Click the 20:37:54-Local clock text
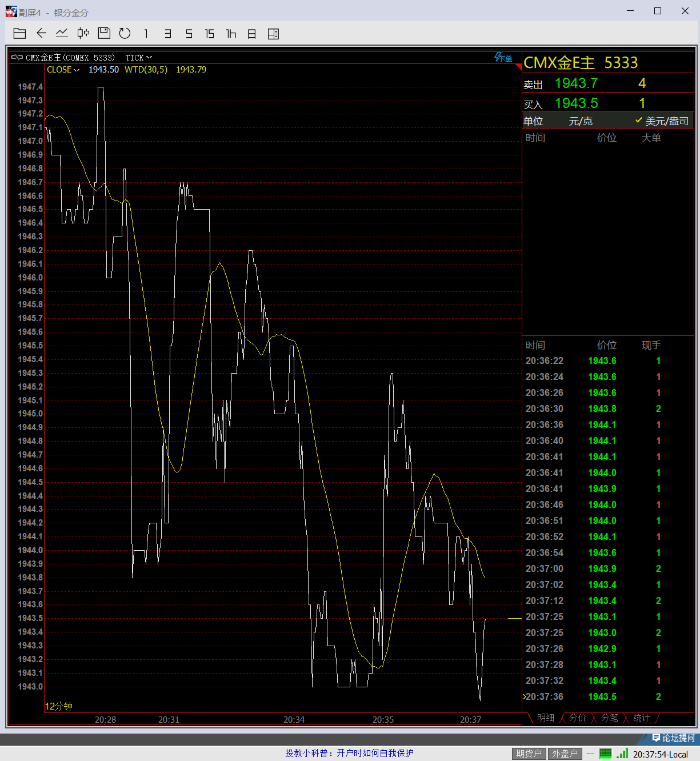The width and height of the screenshot is (700, 761). click(x=660, y=754)
